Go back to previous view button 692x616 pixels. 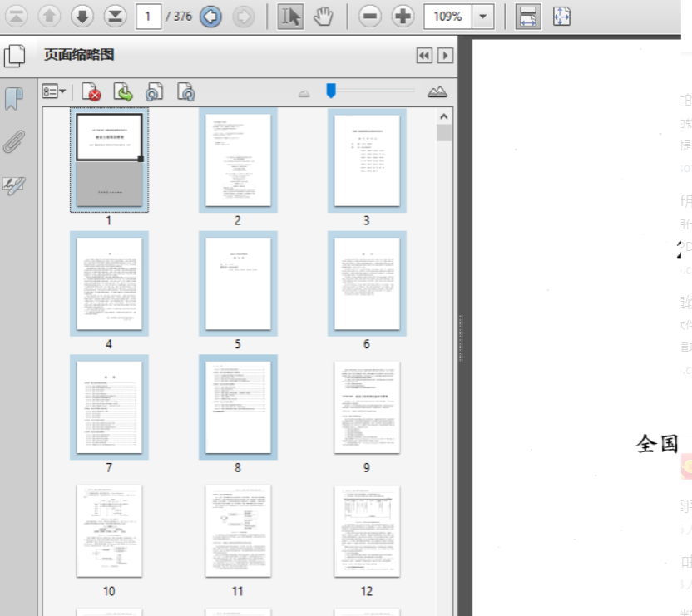[x=210, y=17]
